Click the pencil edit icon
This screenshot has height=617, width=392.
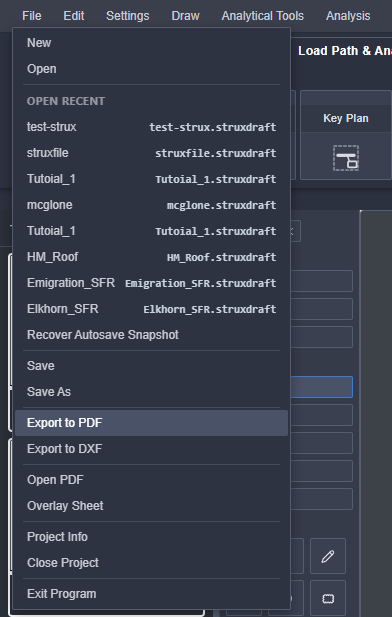[x=328, y=556]
